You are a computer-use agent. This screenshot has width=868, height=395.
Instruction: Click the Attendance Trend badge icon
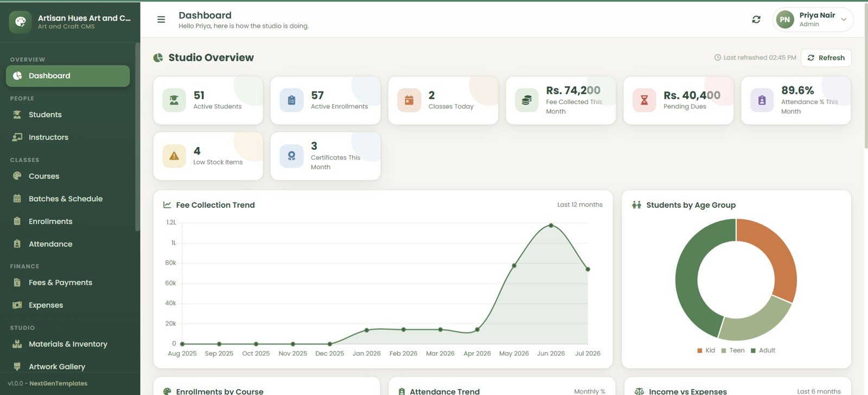401,391
